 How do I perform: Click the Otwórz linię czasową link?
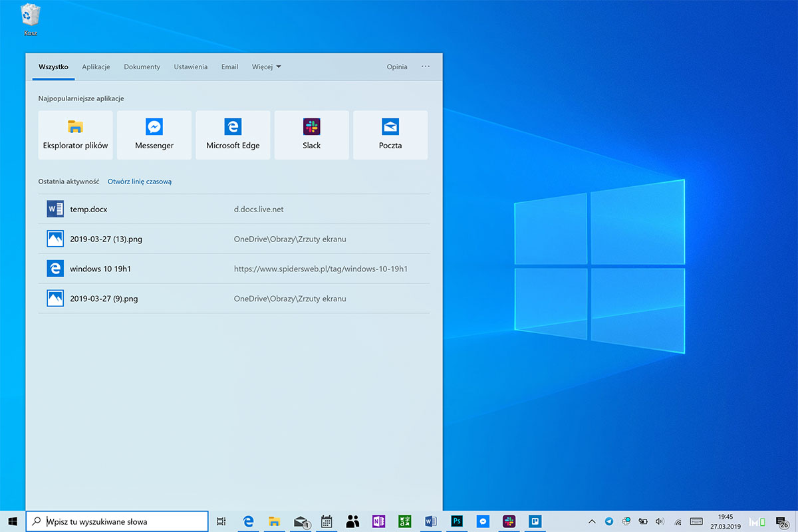pos(140,181)
